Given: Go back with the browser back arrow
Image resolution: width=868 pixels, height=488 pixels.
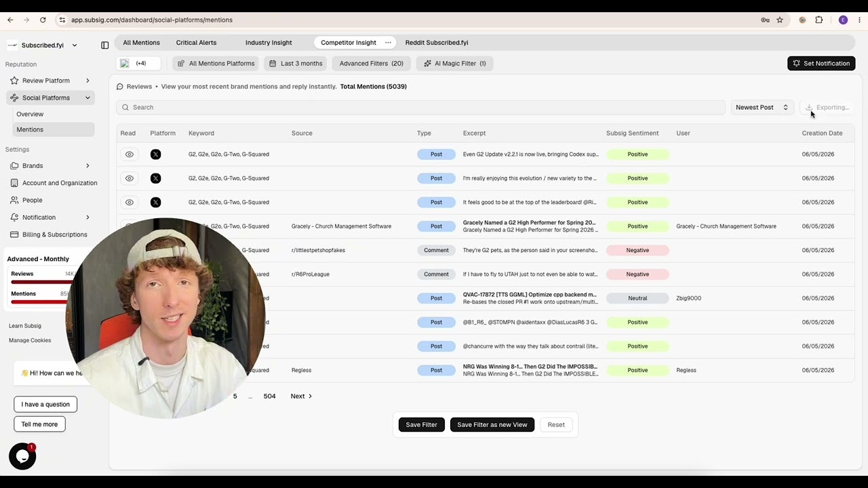Looking at the screenshot, I should coord(10,20).
